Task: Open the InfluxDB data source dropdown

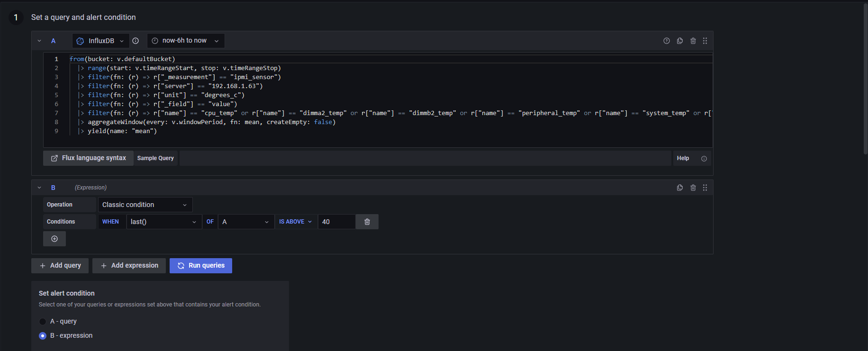Action: [x=100, y=41]
